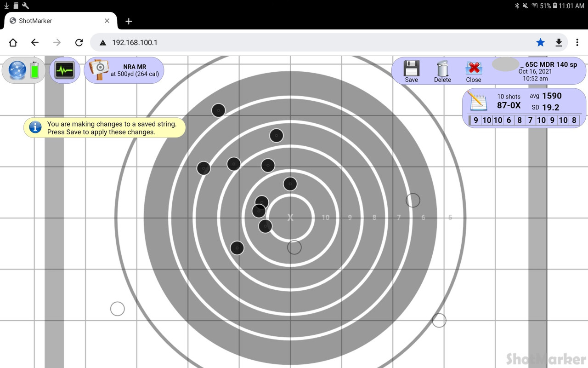Select the score cell showing 6
Screen dimensions: 588x368
[x=509, y=120]
